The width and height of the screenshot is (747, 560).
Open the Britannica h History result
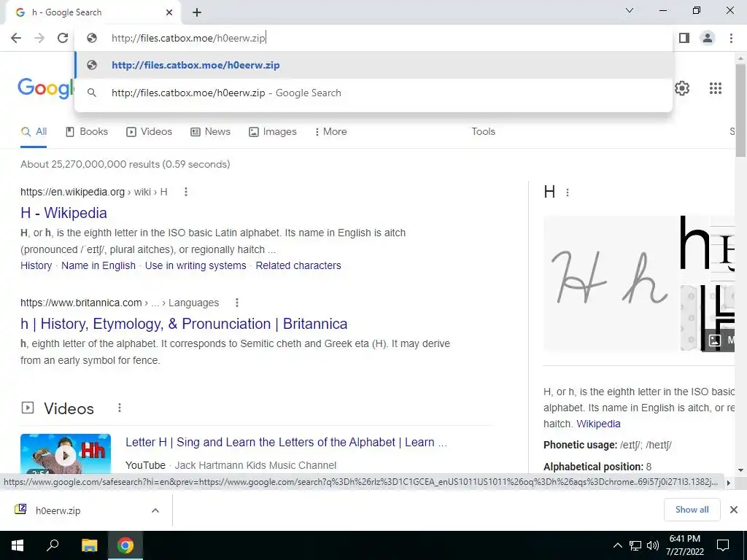pos(184,324)
